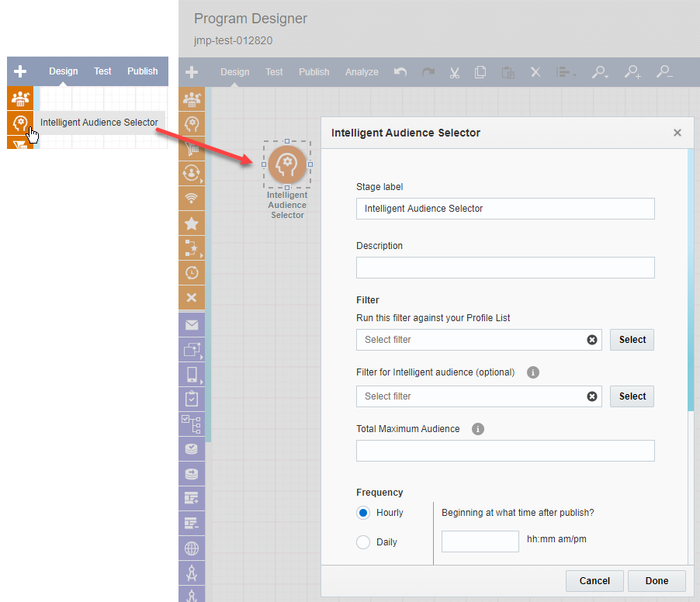Open the Publish tab in Program Designer
Image resolution: width=700 pixels, height=602 pixels.
[314, 72]
